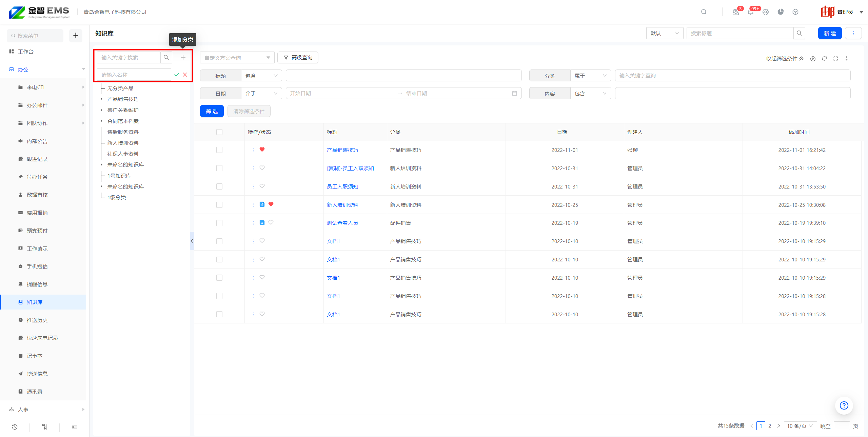
Task: Check the row checkbox for 测试查看人员
Action: coord(219,223)
